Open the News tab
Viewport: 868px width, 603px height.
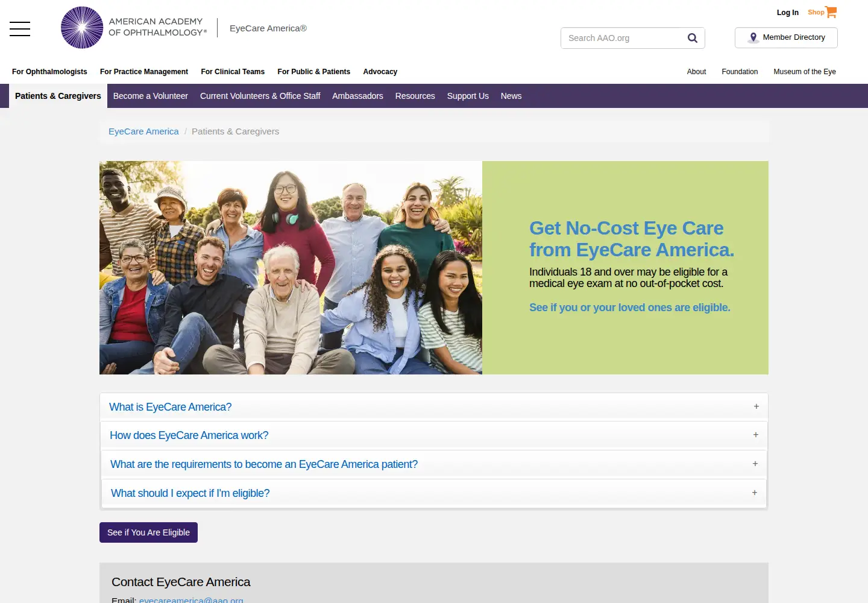(511, 96)
